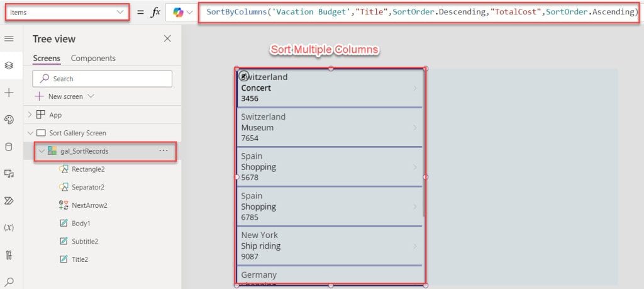Screen dimensions: 644x289
Task: Open the Theme palette icon
Action: pyautogui.click(x=9, y=120)
